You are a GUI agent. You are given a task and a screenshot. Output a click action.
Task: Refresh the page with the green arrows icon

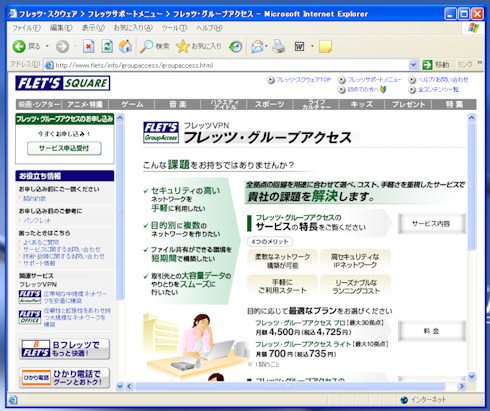point(107,46)
